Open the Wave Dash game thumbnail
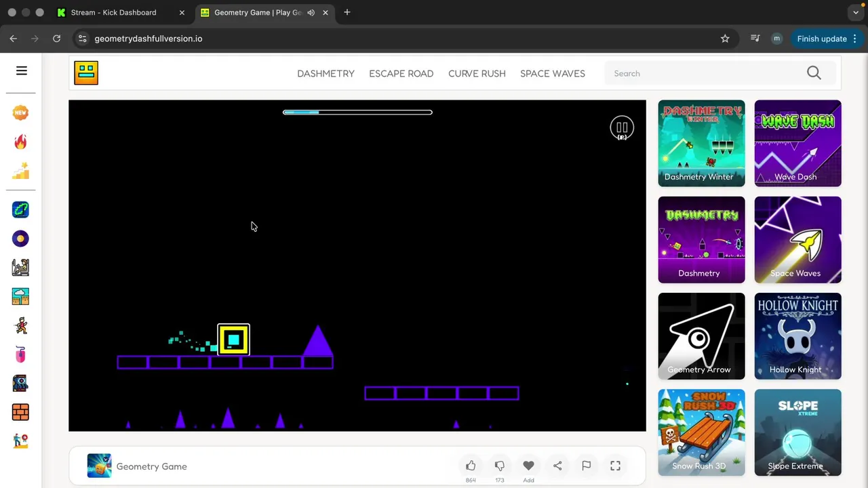Image resolution: width=868 pixels, height=488 pixels. coord(797,143)
